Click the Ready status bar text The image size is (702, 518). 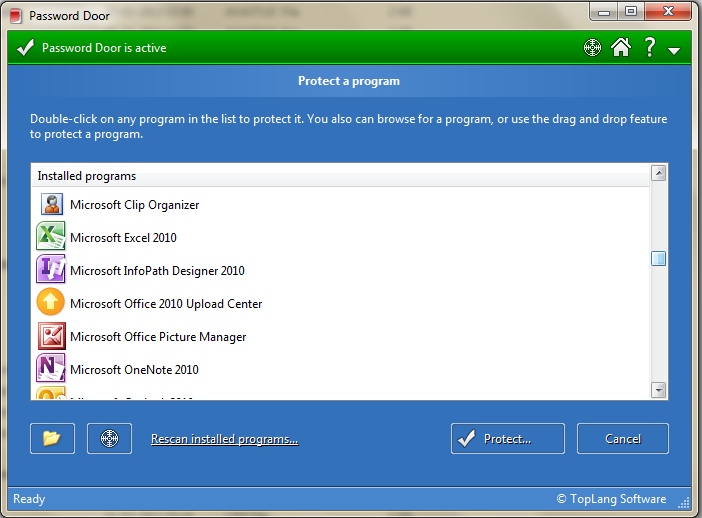(x=29, y=499)
